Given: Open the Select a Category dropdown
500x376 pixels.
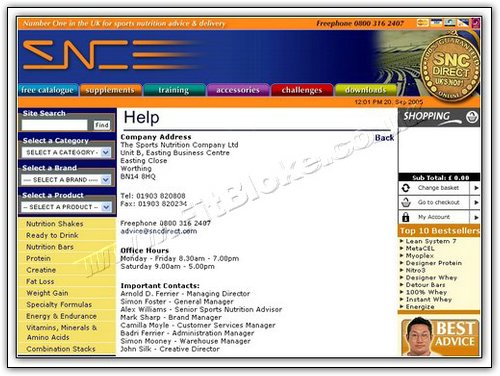Looking at the screenshot, I should click(66, 152).
